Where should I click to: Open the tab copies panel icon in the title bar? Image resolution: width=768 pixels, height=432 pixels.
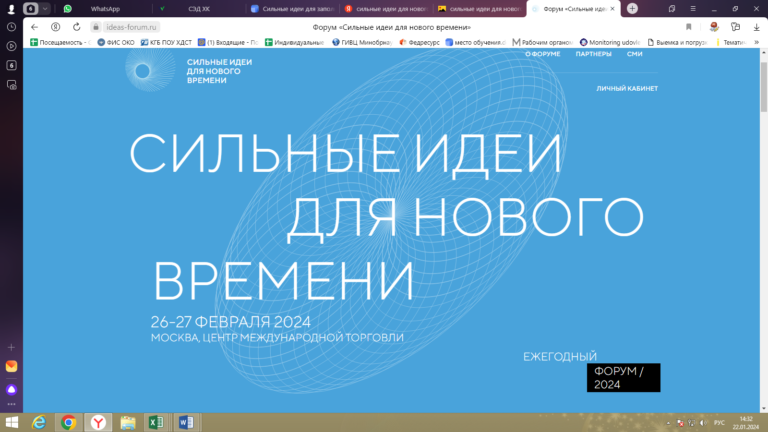tap(672, 9)
